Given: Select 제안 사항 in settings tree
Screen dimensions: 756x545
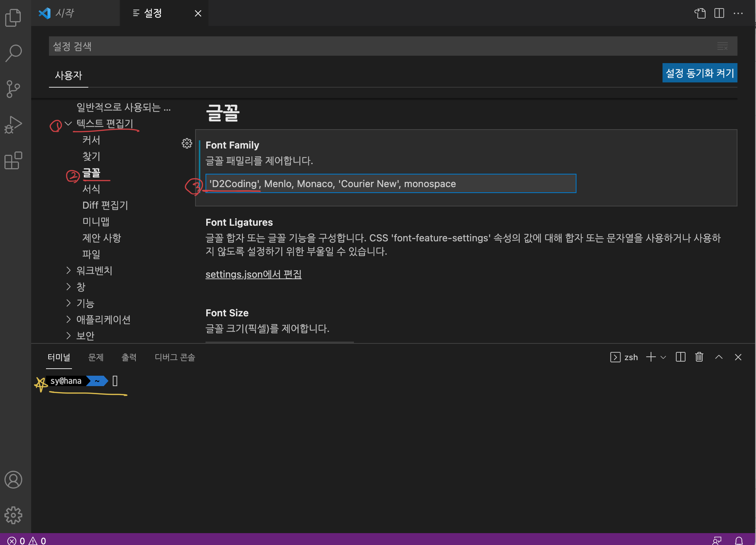Looking at the screenshot, I should click(102, 238).
